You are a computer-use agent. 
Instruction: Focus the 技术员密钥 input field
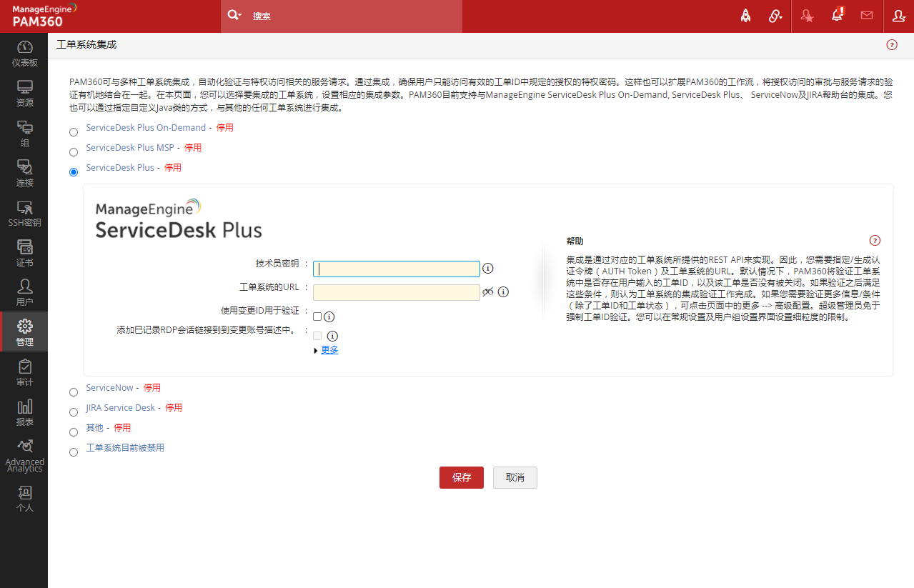click(x=397, y=269)
